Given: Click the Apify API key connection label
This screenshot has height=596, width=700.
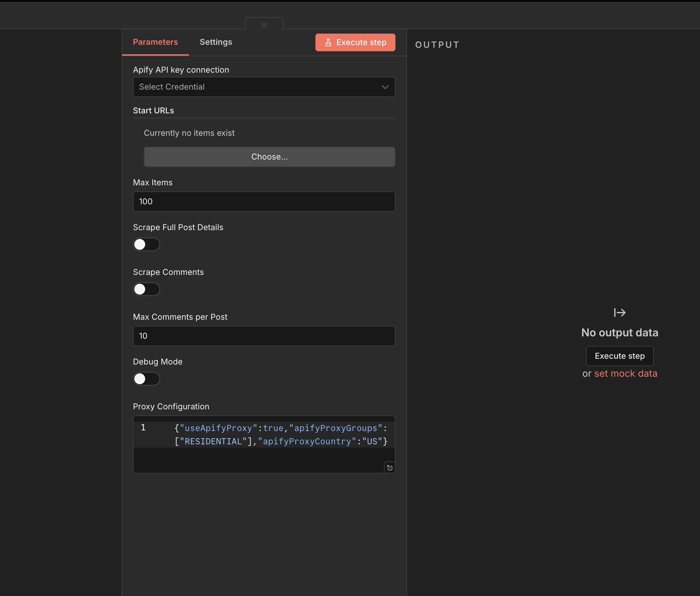Looking at the screenshot, I should [181, 70].
